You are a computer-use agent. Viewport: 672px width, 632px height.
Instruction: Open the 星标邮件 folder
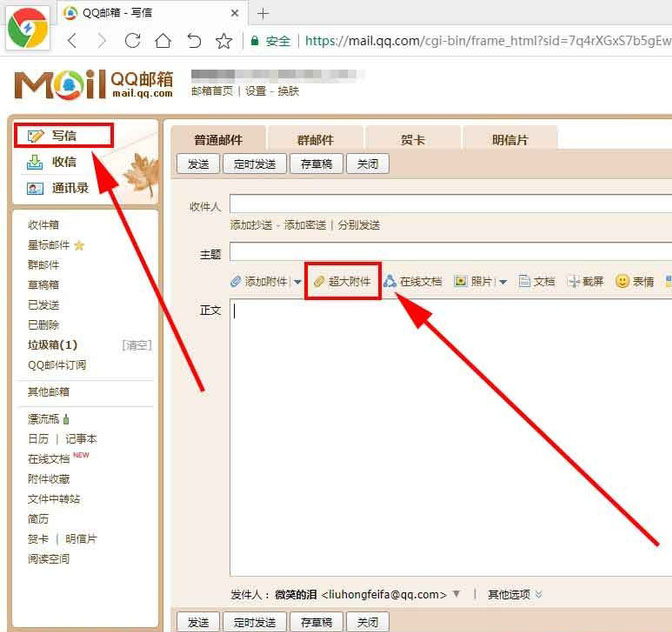pos(48,245)
